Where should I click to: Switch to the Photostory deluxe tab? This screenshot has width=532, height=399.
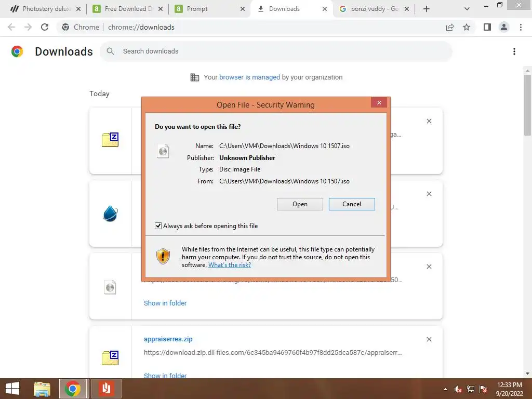tap(46, 9)
